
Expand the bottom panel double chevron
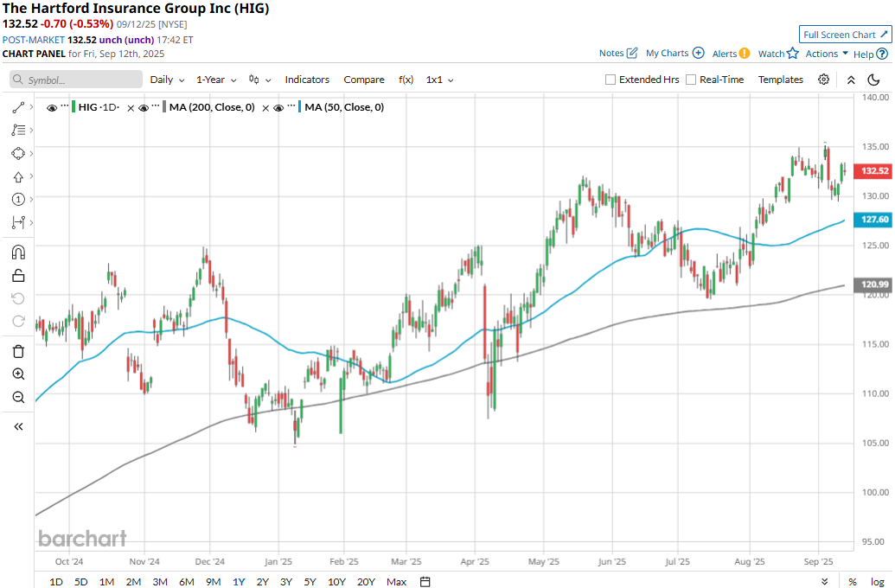pyautogui.click(x=824, y=582)
